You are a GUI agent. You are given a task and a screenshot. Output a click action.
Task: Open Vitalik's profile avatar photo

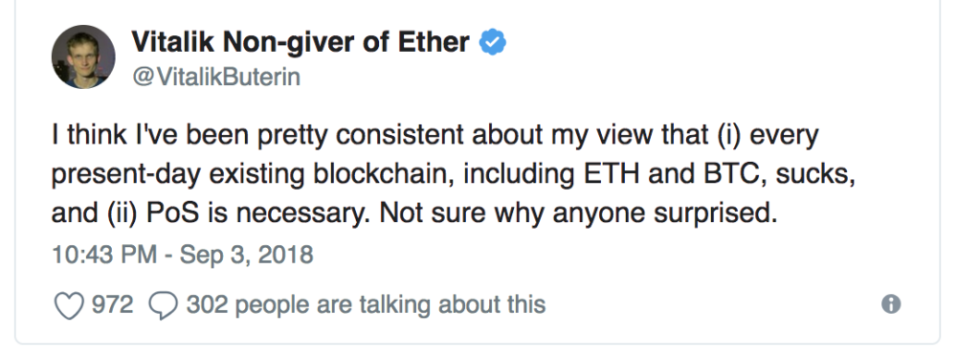pos(83,56)
